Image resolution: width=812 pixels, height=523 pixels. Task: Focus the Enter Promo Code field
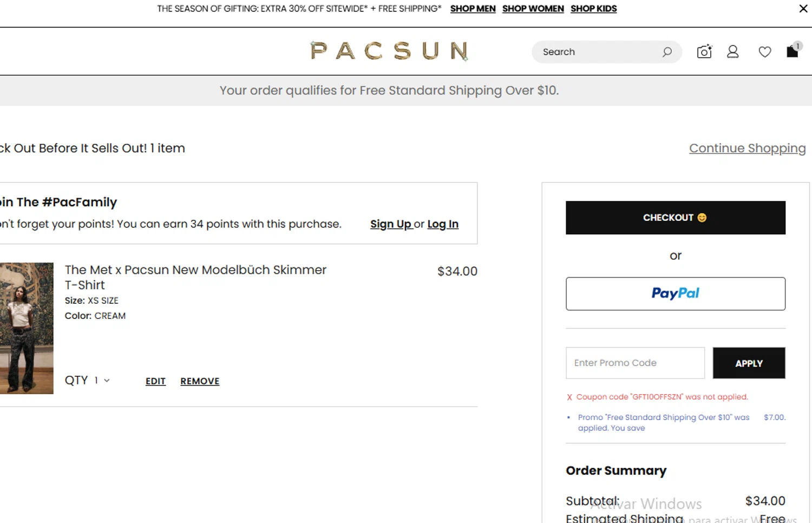pos(635,363)
